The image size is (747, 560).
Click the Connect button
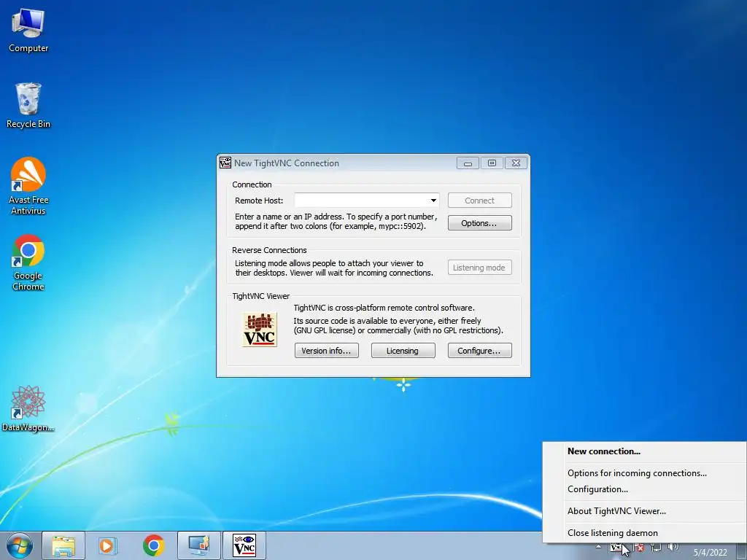[480, 201]
